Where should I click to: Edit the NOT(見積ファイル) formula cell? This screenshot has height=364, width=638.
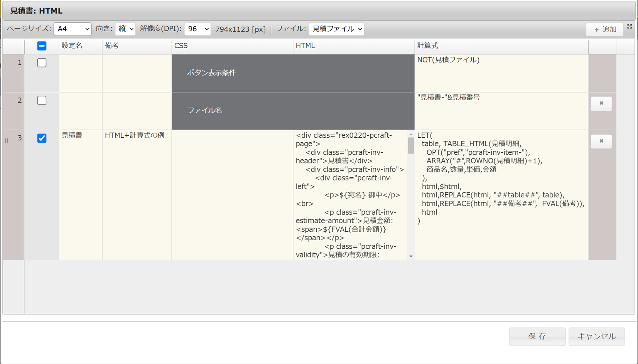pos(501,73)
